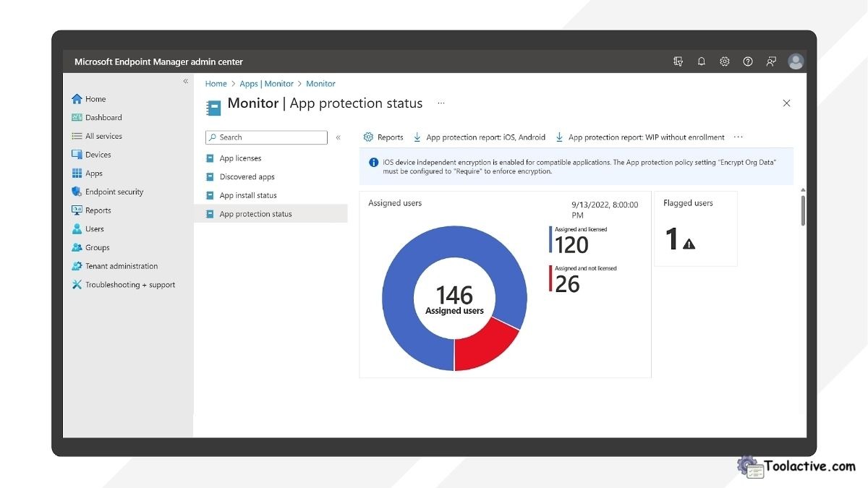
Task: Open the toolbar more options ellipsis
Action: (738, 137)
